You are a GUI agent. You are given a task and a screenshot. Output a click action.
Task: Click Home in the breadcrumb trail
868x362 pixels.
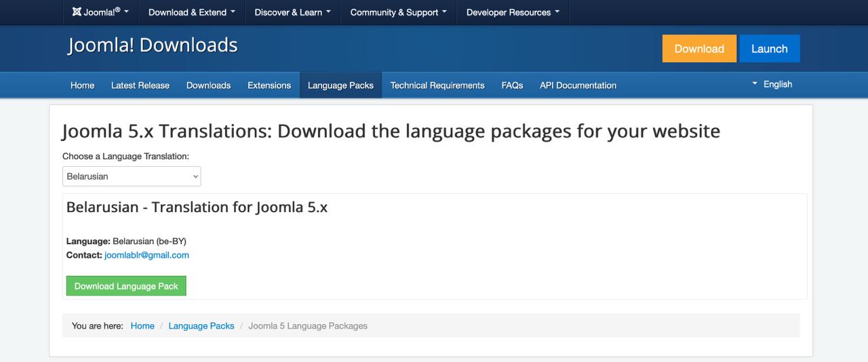point(142,326)
